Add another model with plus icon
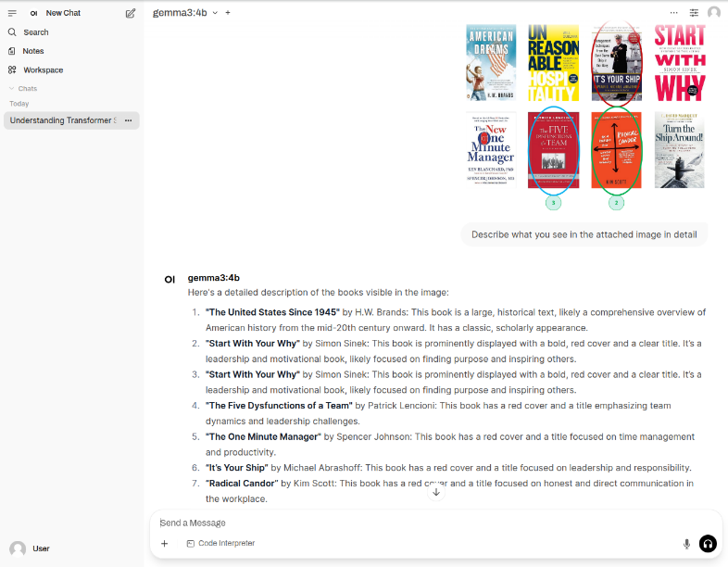Screen dimensions: 728x567 tap(228, 13)
